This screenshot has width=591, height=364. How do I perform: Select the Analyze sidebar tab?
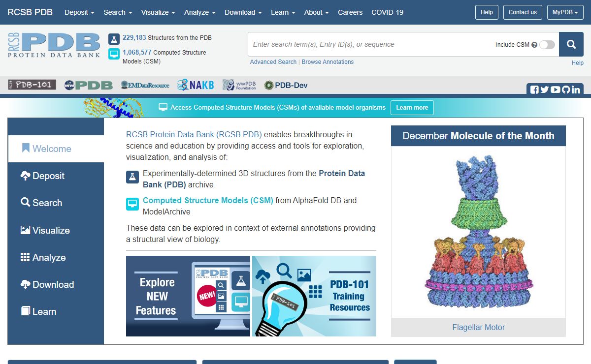[56, 257]
